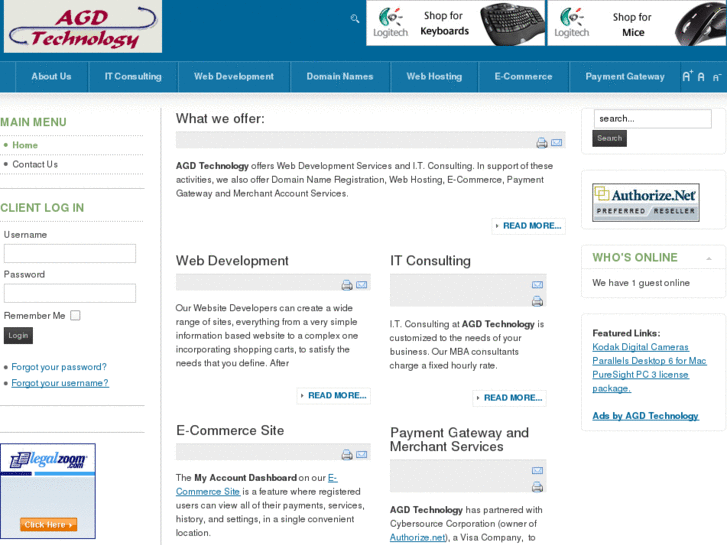Click the IT Consulting article heading
727x545 pixels.
tap(430, 261)
